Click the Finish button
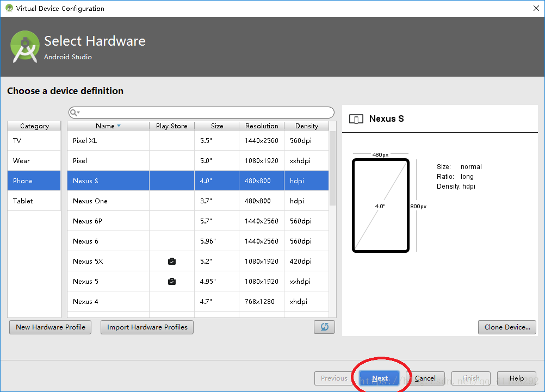Screen dimensions: 545x392 [471, 378]
